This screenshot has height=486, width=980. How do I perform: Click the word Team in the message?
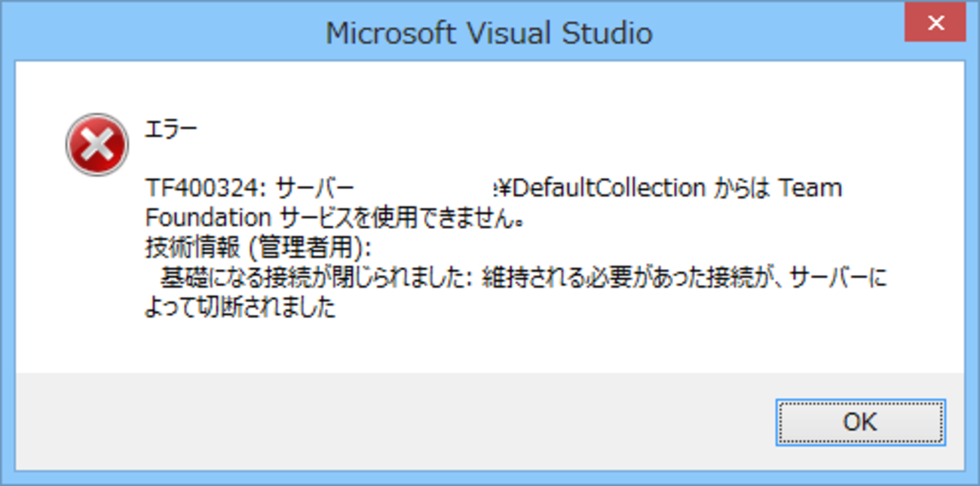click(x=810, y=188)
